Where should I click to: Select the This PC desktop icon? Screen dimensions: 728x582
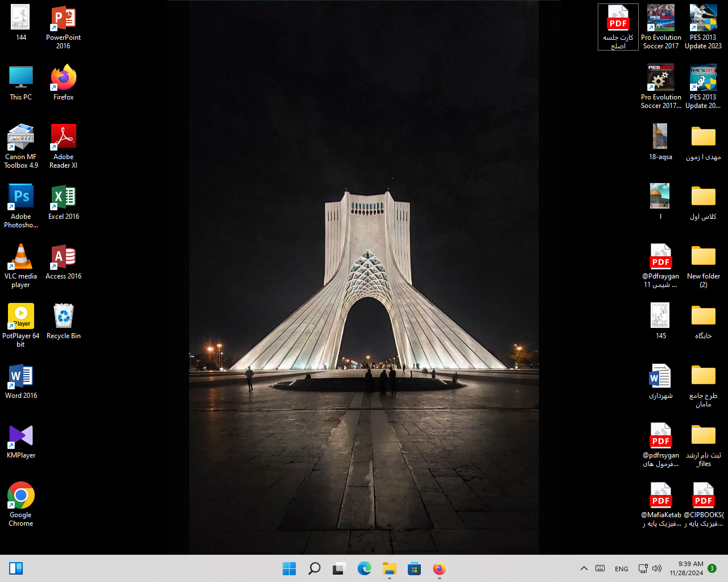21,82
